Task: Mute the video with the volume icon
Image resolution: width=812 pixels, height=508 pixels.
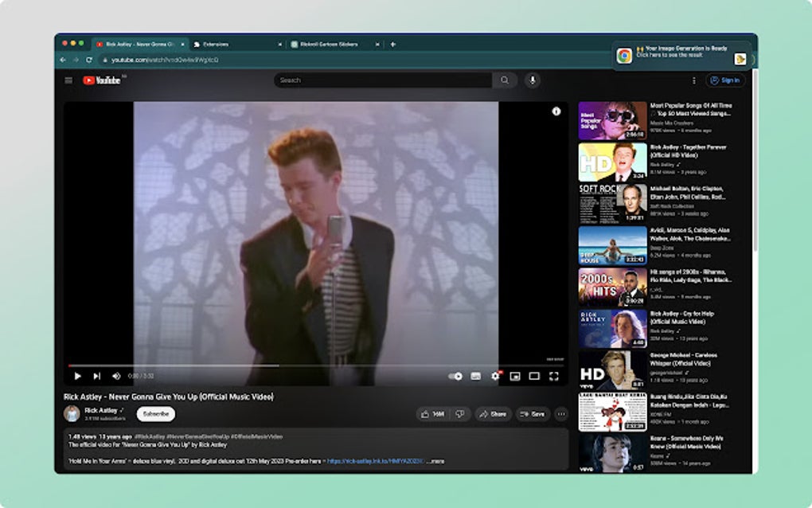Action: (x=115, y=376)
